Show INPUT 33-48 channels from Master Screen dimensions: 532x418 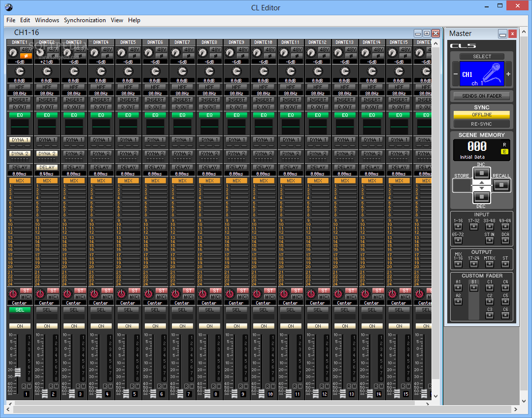(x=489, y=226)
